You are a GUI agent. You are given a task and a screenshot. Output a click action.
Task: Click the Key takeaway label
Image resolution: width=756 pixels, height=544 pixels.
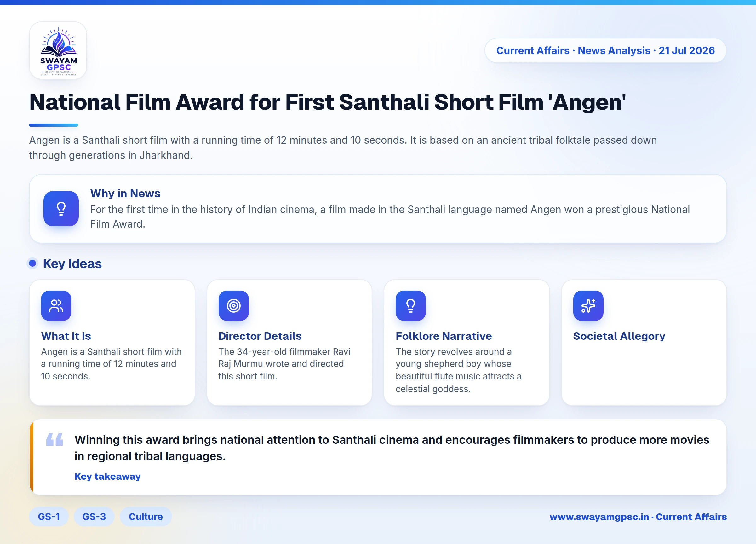[x=107, y=476]
